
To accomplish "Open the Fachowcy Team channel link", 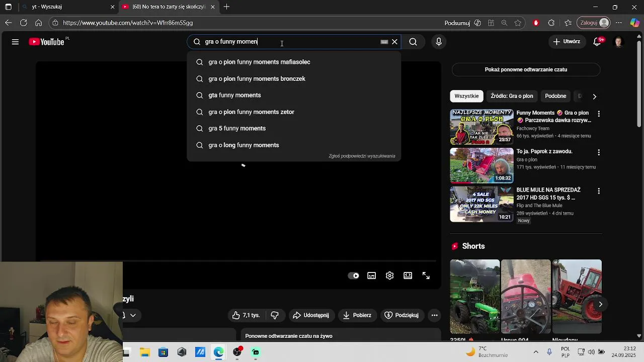I will [x=533, y=128].
